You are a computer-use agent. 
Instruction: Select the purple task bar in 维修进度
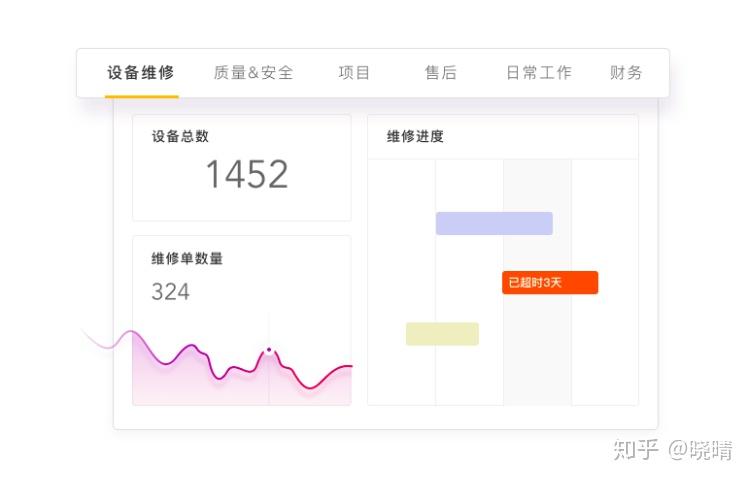(494, 223)
